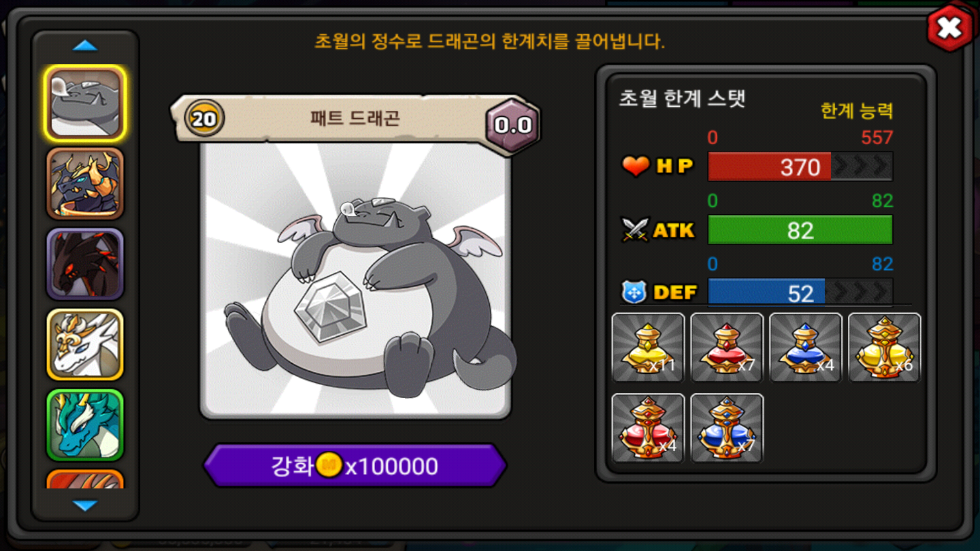Choose the black red-eyed dragon portrait
The height and width of the screenshot is (551, 980).
click(85, 264)
